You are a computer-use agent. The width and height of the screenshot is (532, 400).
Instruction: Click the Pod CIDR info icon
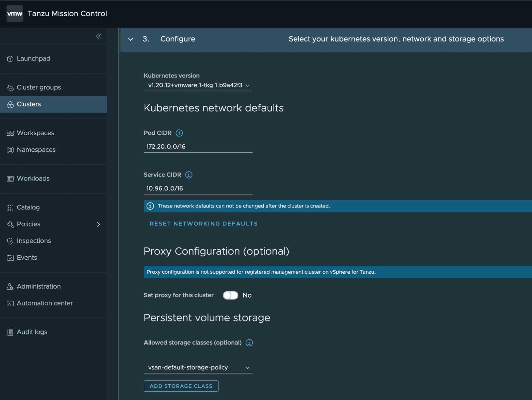click(179, 133)
